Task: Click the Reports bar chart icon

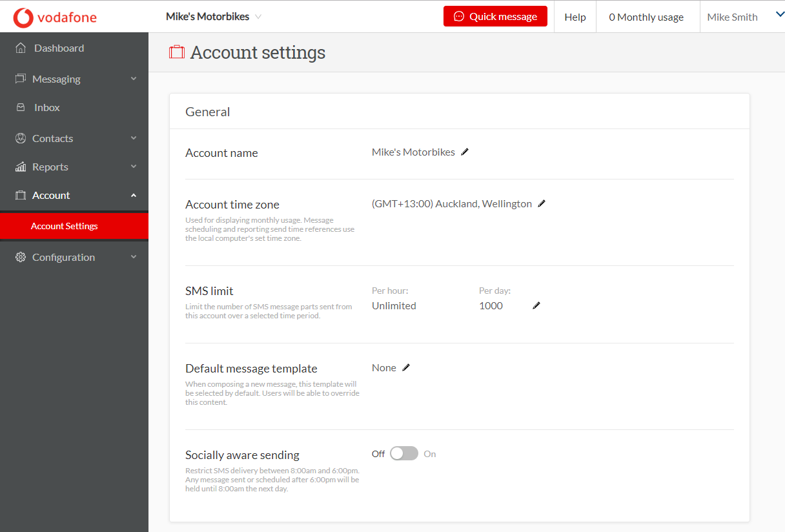Action: (21, 167)
